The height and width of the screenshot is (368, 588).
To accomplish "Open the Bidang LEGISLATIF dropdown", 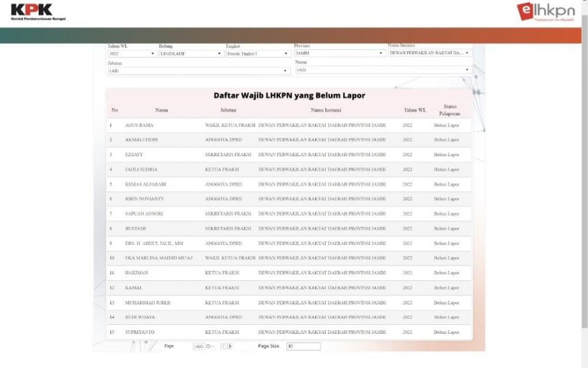I will click(191, 54).
